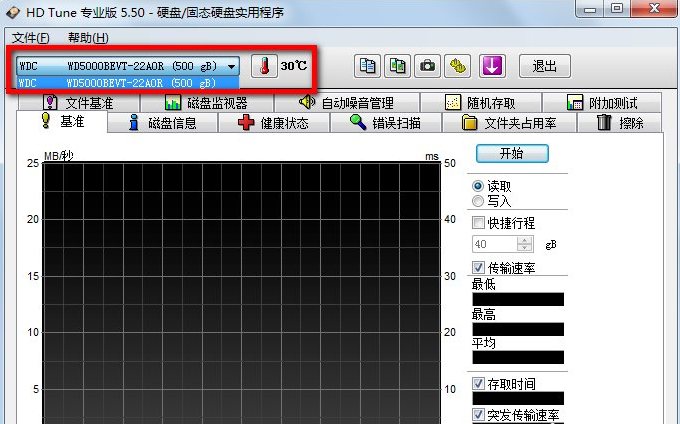
Task: Open the 错误扫描 tab
Action: (386, 123)
